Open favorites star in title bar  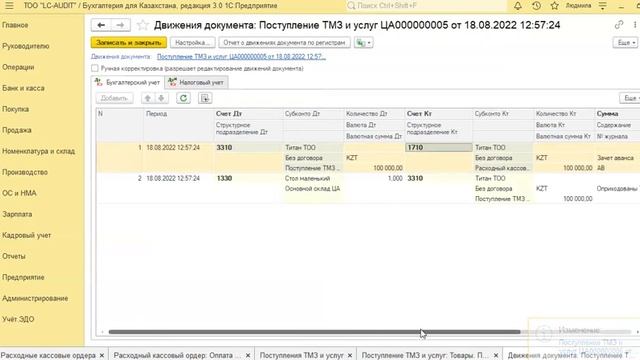tap(554, 6)
